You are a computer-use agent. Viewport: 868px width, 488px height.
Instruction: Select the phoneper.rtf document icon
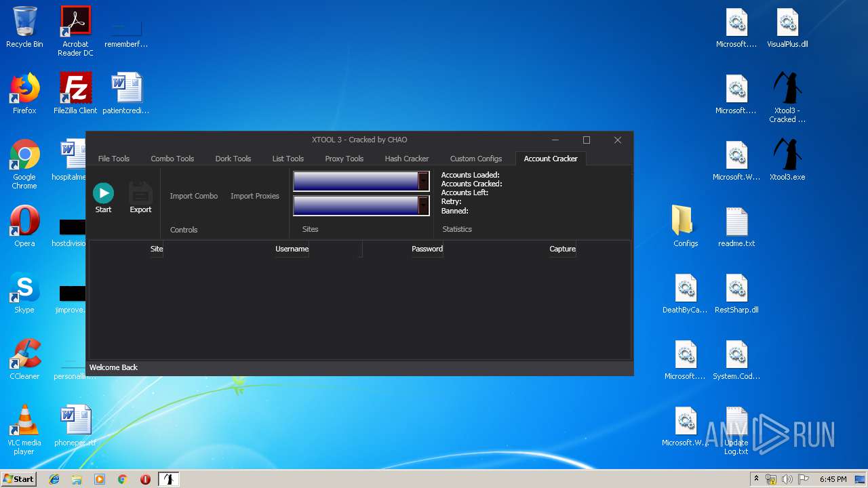pyautogui.click(x=75, y=426)
